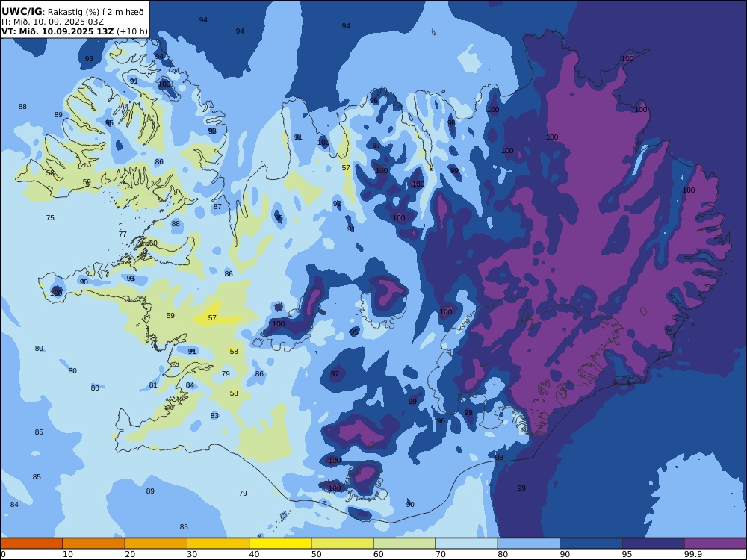The width and height of the screenshot is (747, 560).
Task: Click the '75' humidity value on the map
Action: coord(50,217)
